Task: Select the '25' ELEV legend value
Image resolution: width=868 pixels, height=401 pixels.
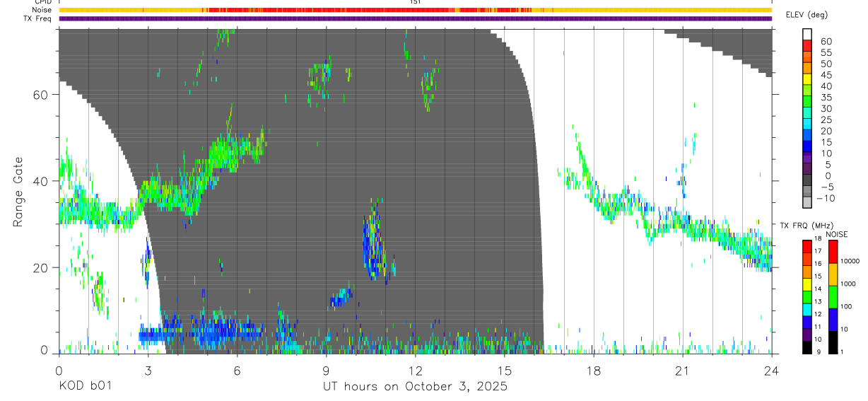Action: (825, 120)
